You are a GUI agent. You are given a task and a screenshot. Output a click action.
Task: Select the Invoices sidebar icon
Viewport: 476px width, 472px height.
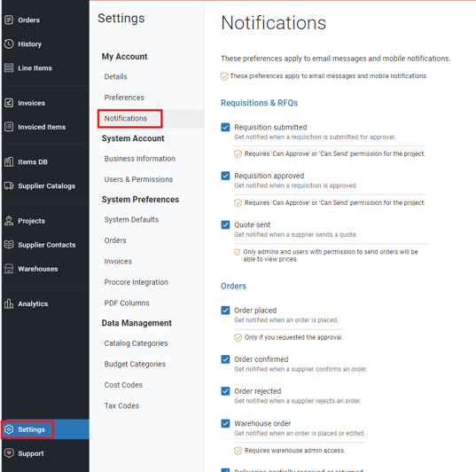[x=9, y=103]
